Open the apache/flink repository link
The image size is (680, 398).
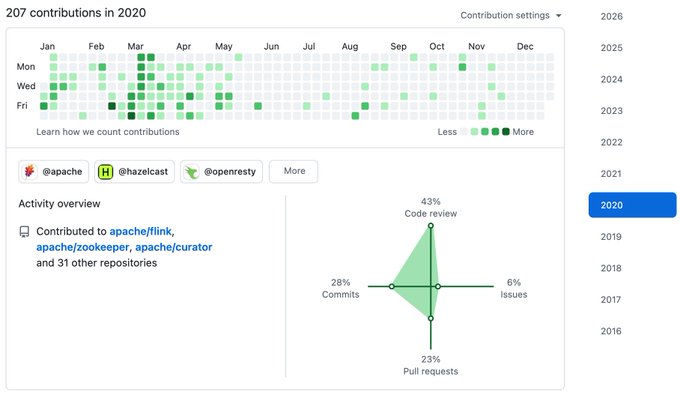[x=141, y=232]
